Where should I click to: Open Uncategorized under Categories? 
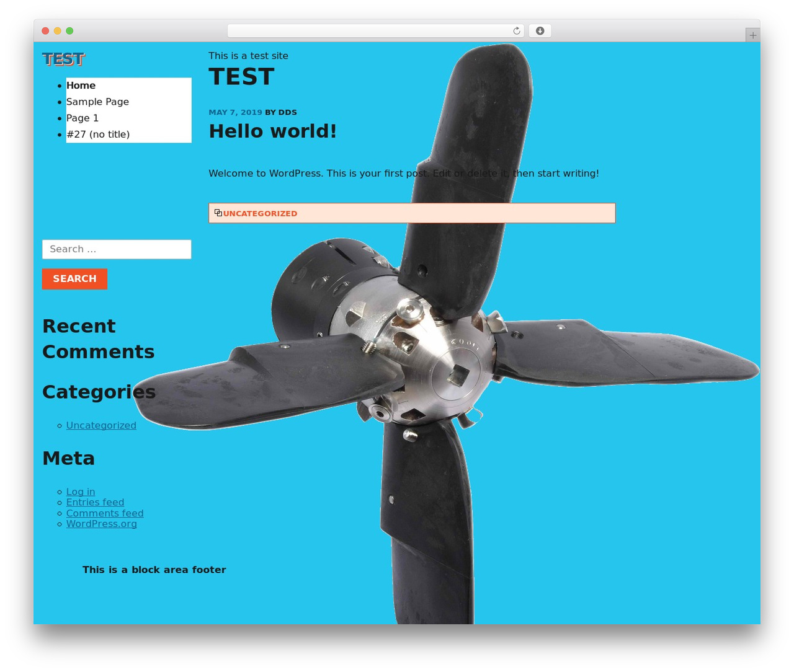(101, 425)
